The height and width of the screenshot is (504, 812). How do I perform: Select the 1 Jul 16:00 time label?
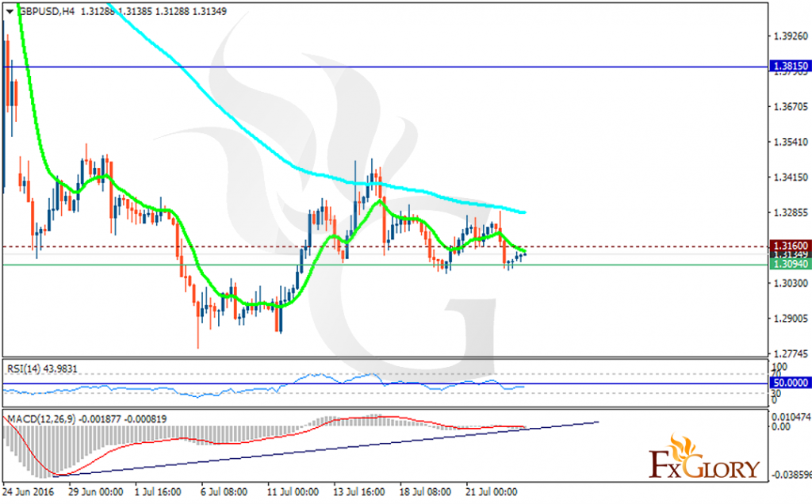(158, 491)
